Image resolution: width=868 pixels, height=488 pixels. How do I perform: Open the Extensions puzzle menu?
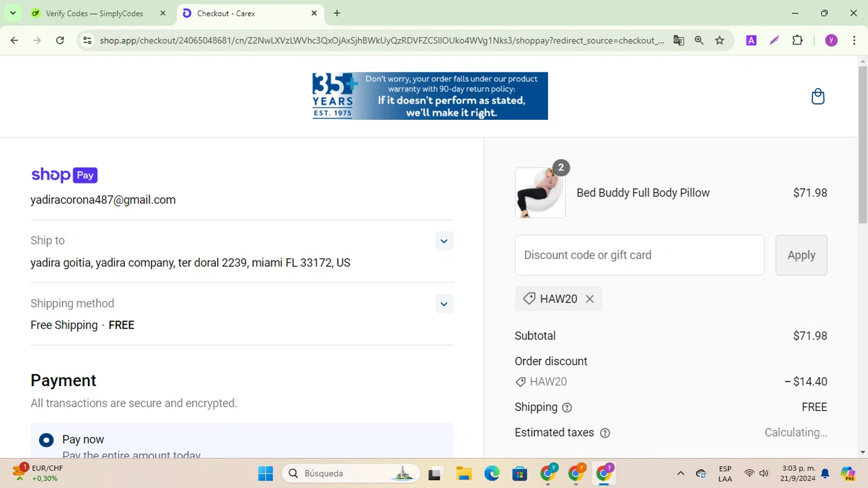[x=797, y=41]
